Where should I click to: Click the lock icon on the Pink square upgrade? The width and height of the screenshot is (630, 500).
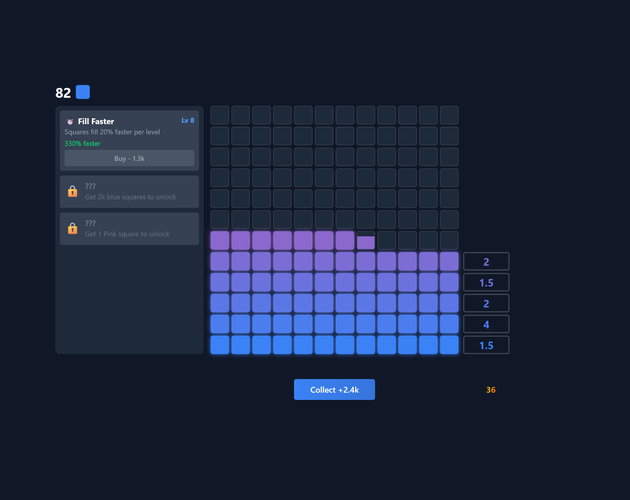tap(72, 228)
